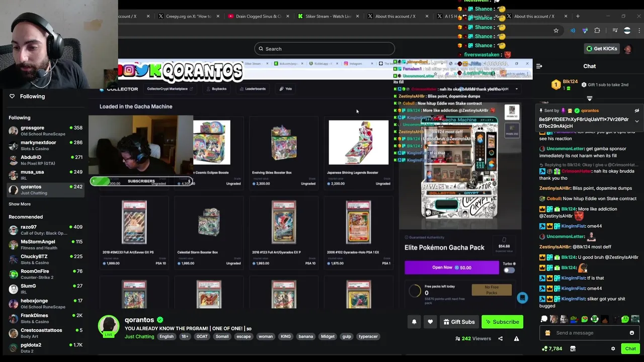Click Japanese Shining Legends Booster thumbnail

[x=359, y=143]
